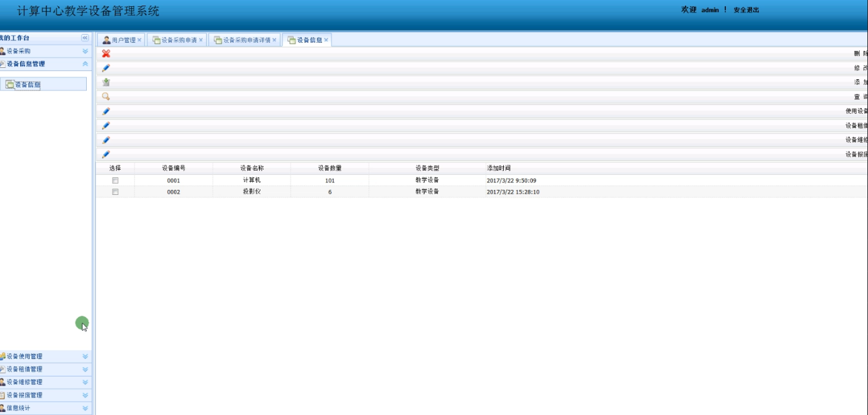Close the 设备采购申请 tab
Image resolution: width=868 pixels, height=415 pixels.
pos(201,40)
